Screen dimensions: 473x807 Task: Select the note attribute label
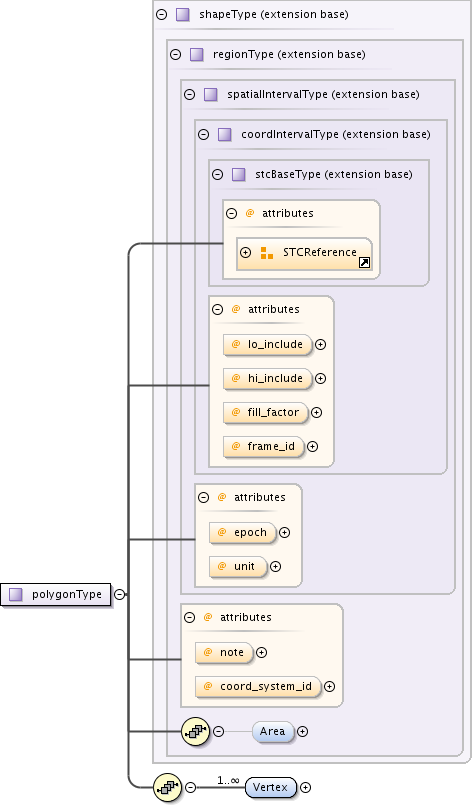point(232,652)
